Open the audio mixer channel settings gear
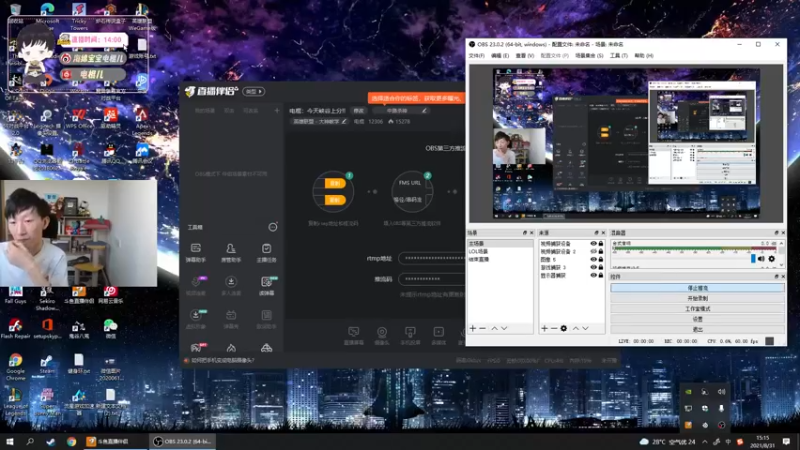This screenshot has width=800, height=450. 771,259
